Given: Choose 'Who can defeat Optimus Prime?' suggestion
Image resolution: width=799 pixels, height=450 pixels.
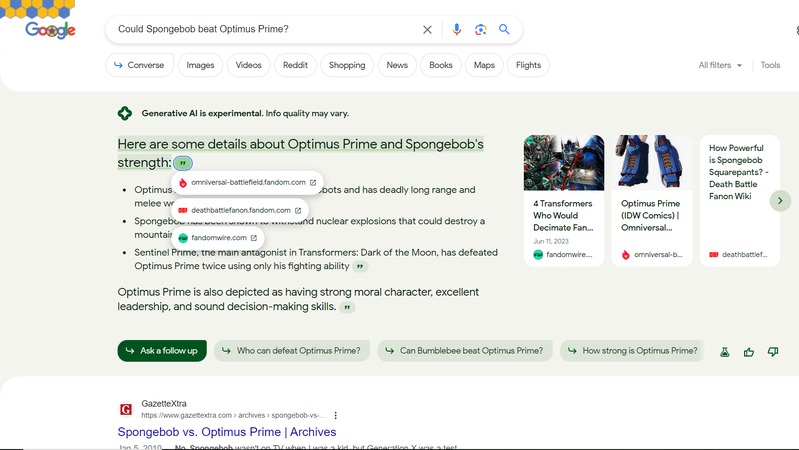Looking at the screenshot, I should [x=292, y=351].
